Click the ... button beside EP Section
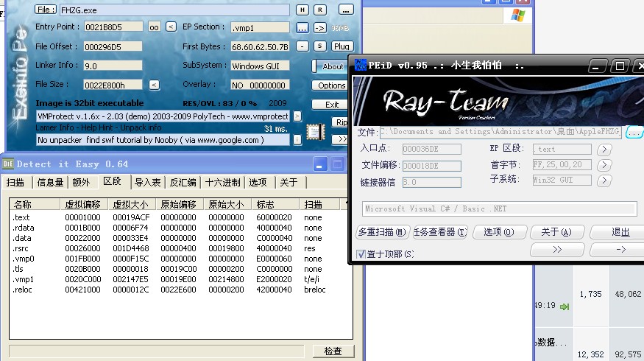The width and height of the screenshot is (644, 361). coord(302,28)
